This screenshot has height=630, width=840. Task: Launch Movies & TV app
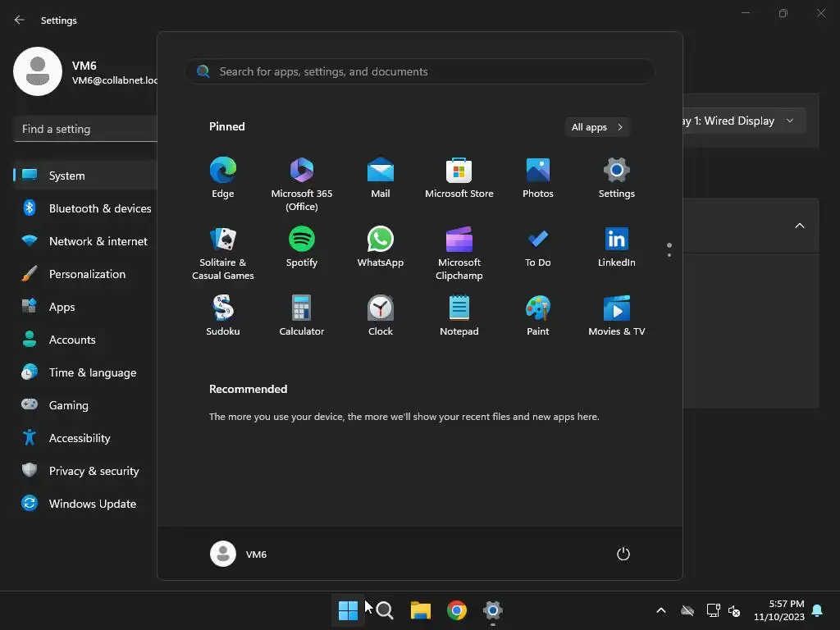(617, 316)
